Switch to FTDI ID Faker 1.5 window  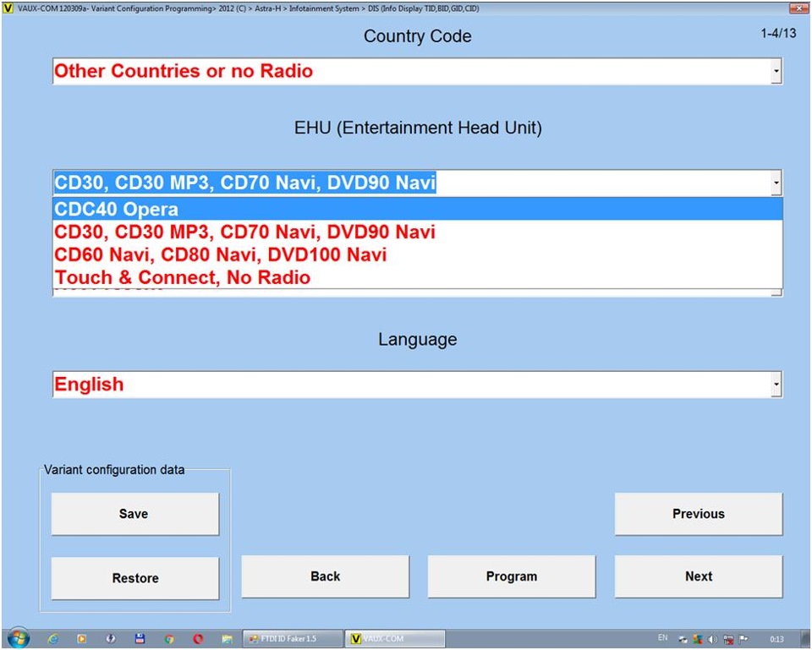point(293,639)
